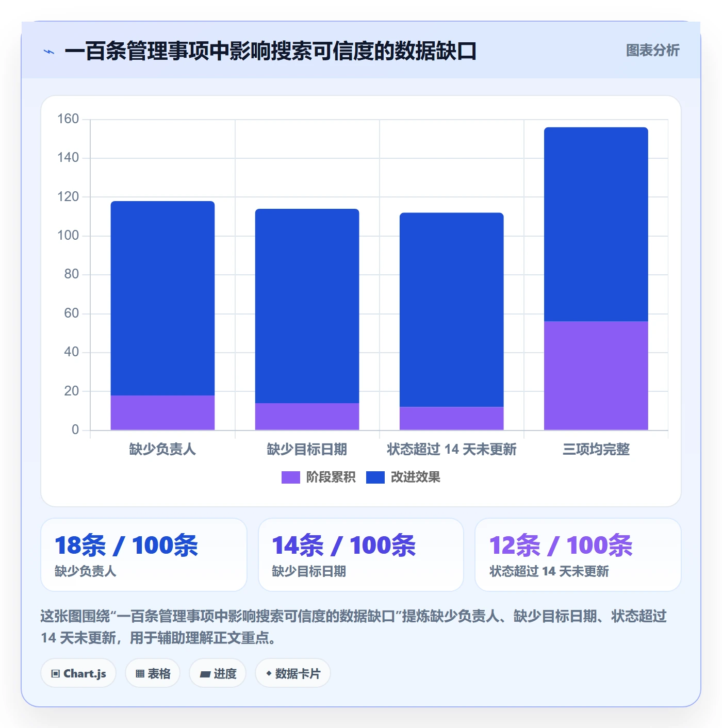Open the 12条 / 100条 data card
722x728 pixels.
(x=578, y=555)
